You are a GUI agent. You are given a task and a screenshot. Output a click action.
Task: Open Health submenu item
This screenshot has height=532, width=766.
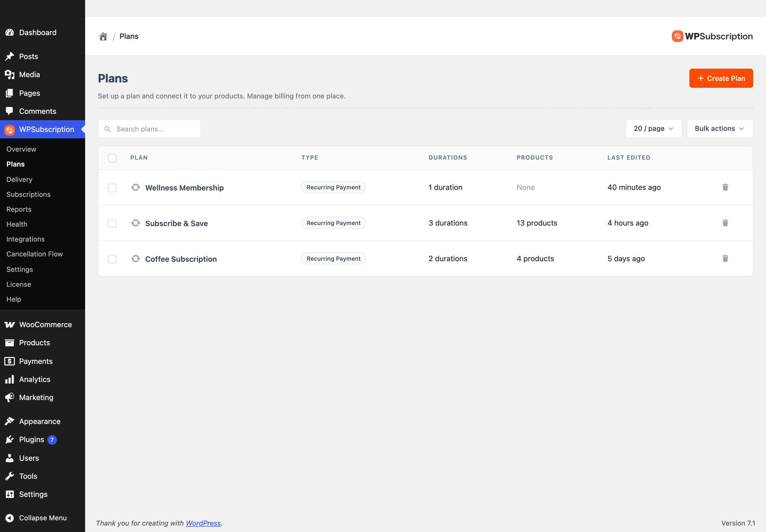coord(17,224)
